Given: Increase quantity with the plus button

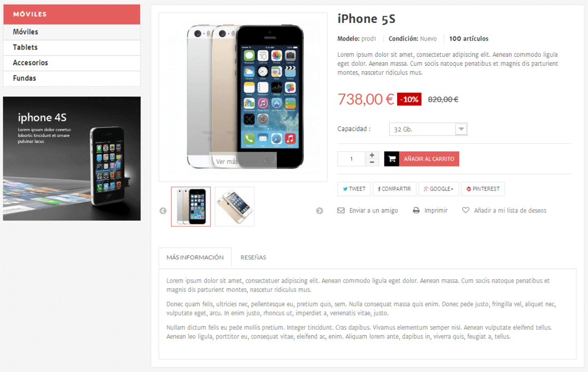Looking at the screenshot, I should coord(372,155).
